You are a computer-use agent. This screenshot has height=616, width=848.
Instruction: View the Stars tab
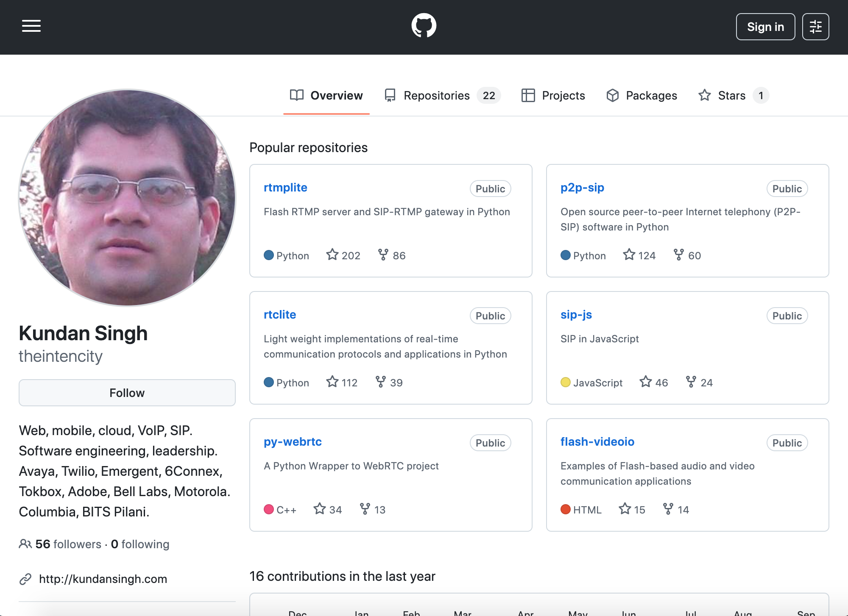[733, 96]
